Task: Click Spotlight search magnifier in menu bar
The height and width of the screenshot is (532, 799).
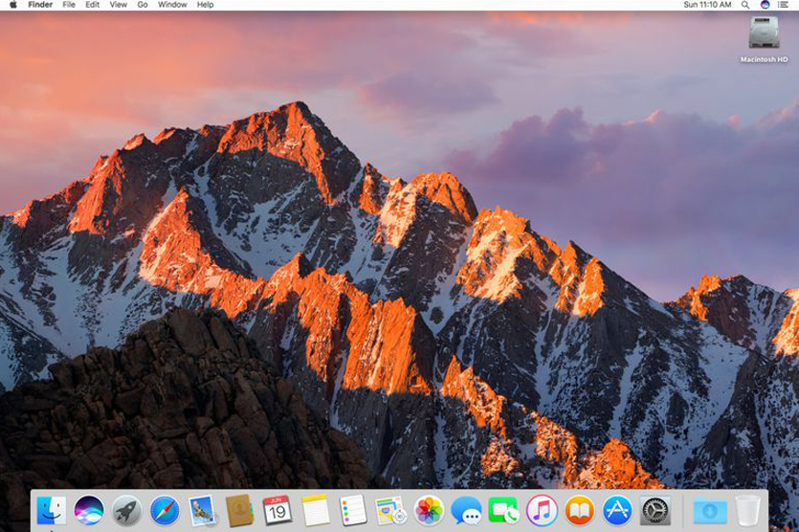Action: (744, 5)
